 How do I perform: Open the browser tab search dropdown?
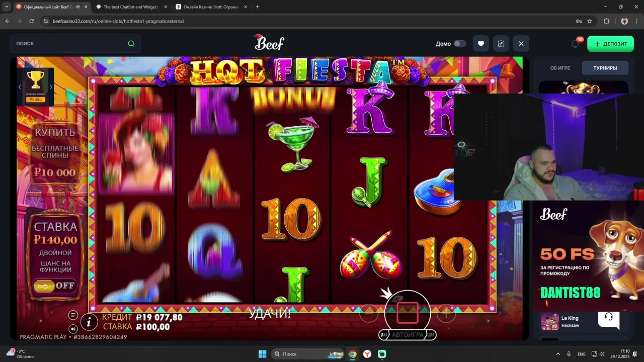pyautogui.click(x=6, y=7)
